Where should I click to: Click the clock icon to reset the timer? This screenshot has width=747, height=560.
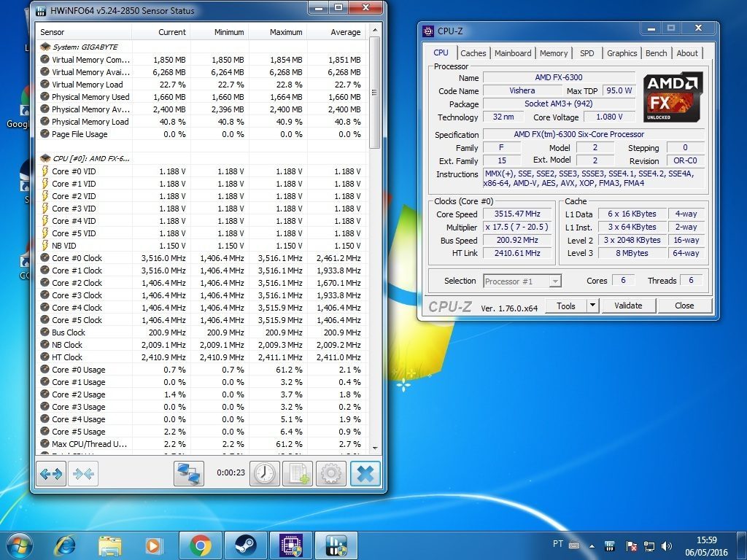(264, 473)
